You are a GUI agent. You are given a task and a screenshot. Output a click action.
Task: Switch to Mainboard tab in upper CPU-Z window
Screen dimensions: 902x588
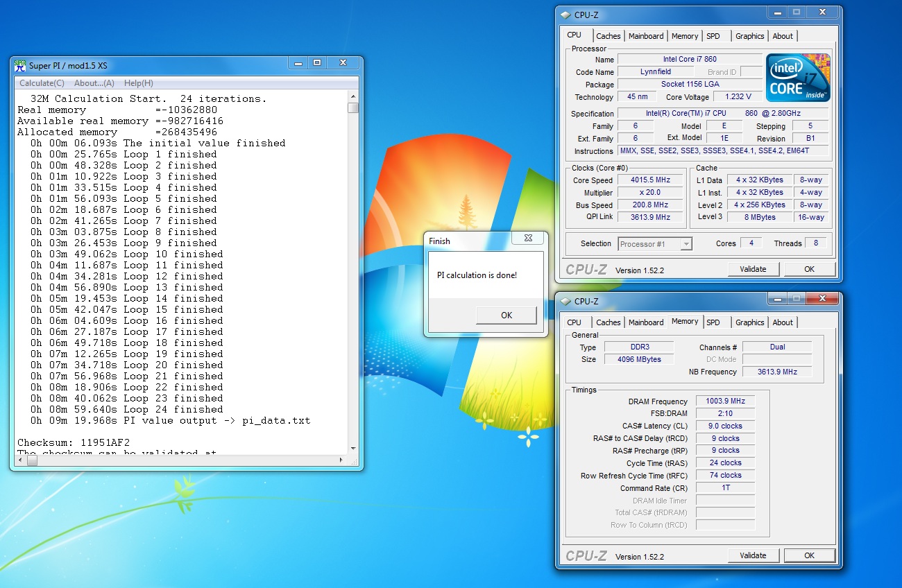646,36
